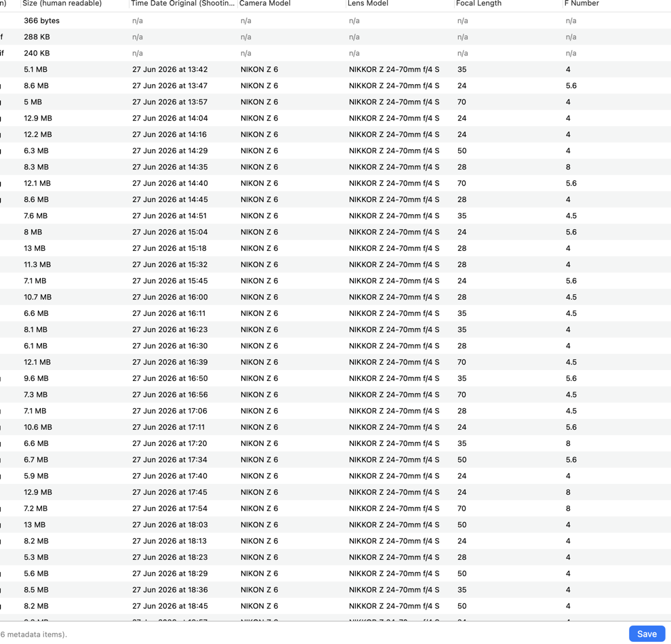Sort by Time Date Original column header
Viewport: 671px width, 644px height.
click(x=183, y=3)
